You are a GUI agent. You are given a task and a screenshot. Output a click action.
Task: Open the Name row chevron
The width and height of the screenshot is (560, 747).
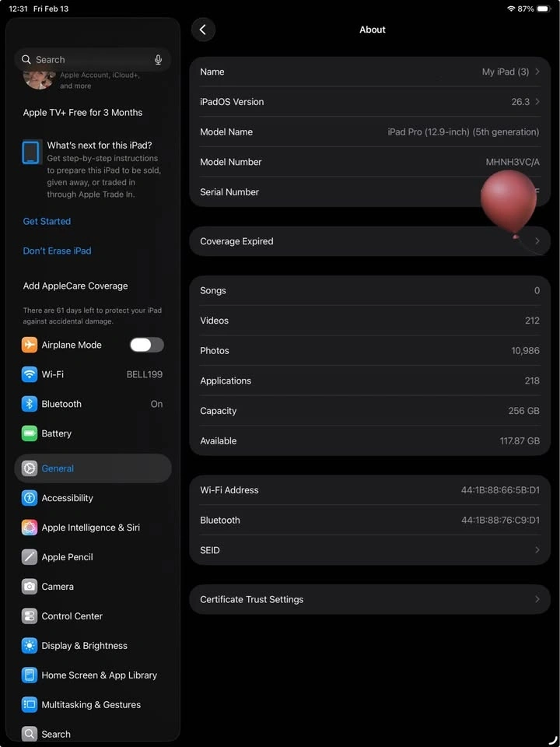537,72
